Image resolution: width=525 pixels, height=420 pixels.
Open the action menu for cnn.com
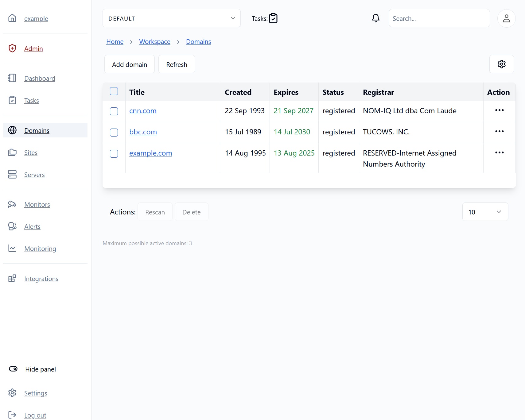point(500,110)
